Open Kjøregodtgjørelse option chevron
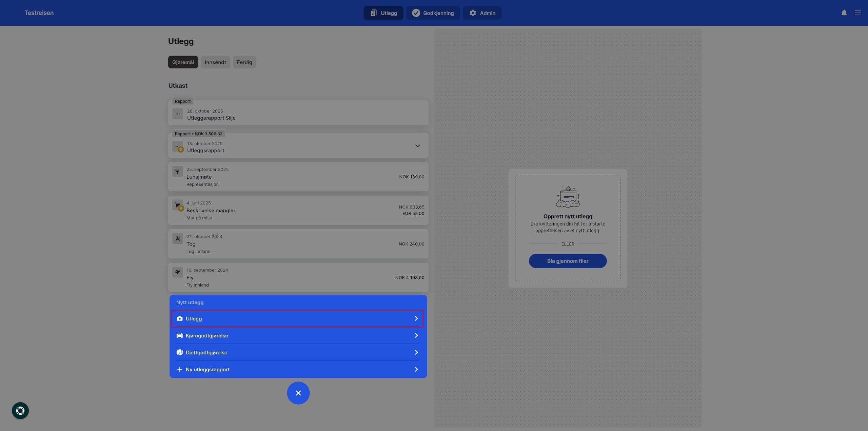 point(416,335)
